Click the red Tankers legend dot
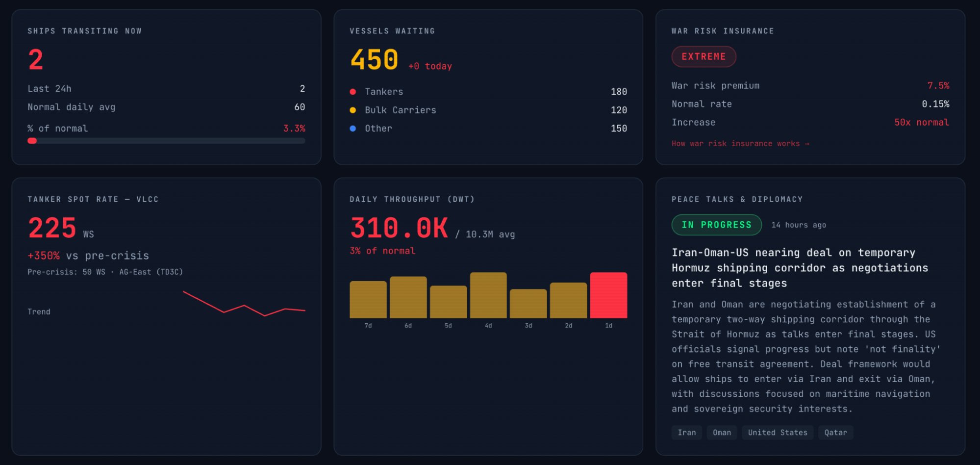980x465 pixels. [x=352, y=92]
